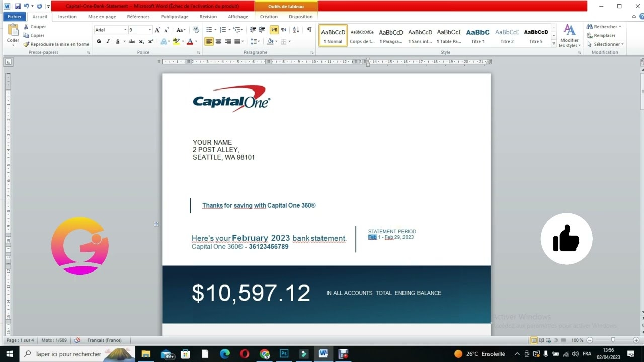The image size is (644, 362).
Task: Apply the Titre 1 style
Action: point(477,36)
